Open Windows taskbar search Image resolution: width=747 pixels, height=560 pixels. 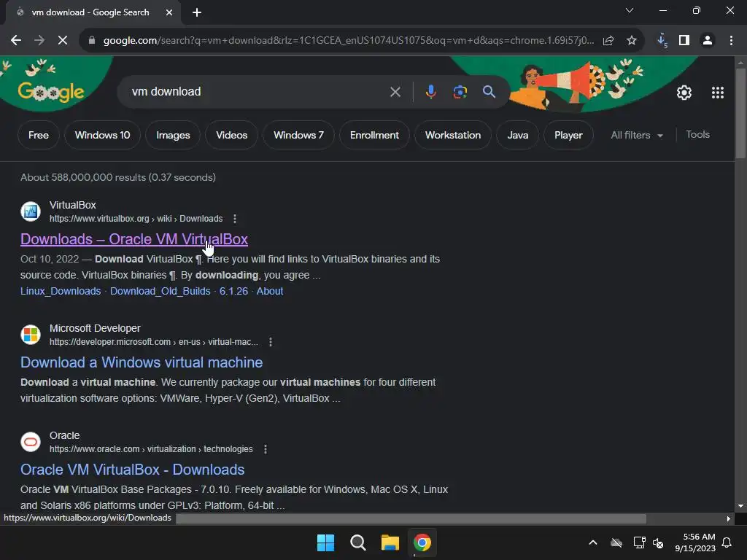point(357,542)
